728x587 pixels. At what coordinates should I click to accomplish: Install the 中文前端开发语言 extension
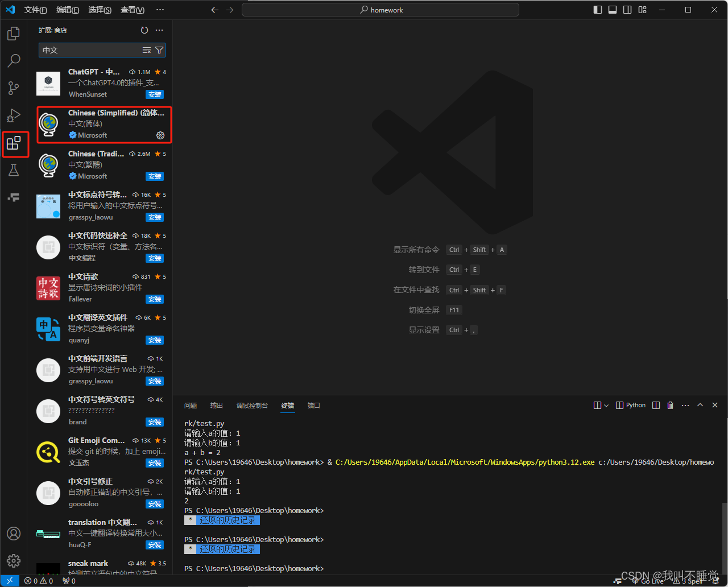coord(155,381)
